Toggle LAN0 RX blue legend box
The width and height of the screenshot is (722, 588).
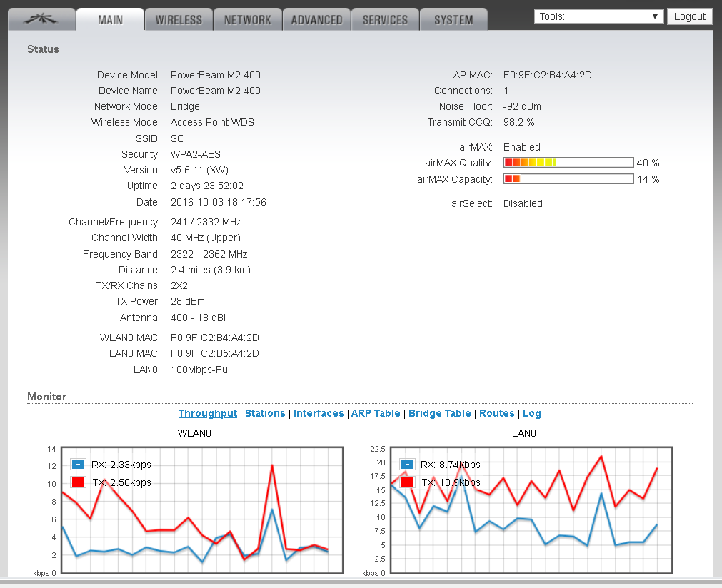408,465
